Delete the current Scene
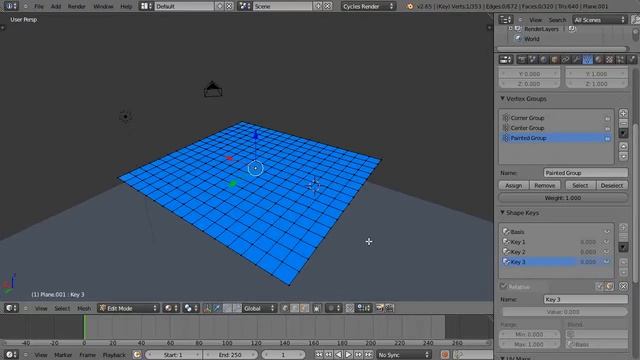Screen dimensions: 640x360 pyautogui.click(x=328, y=6)
